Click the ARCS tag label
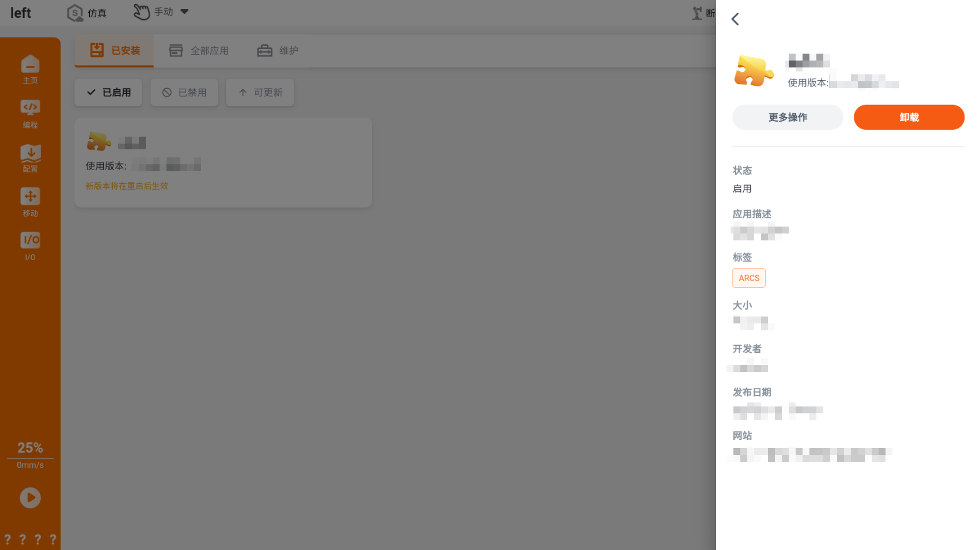The width and height of the screenshot is (980, 550). coord(749,278)
